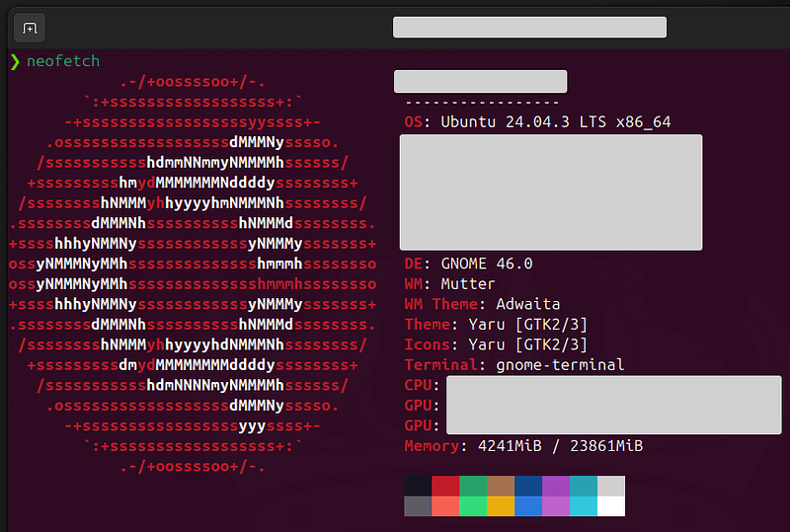The image size is (790, 532).
Task: Pick the yellow swatch in bottom row
Action: click(x=501, y=506)
